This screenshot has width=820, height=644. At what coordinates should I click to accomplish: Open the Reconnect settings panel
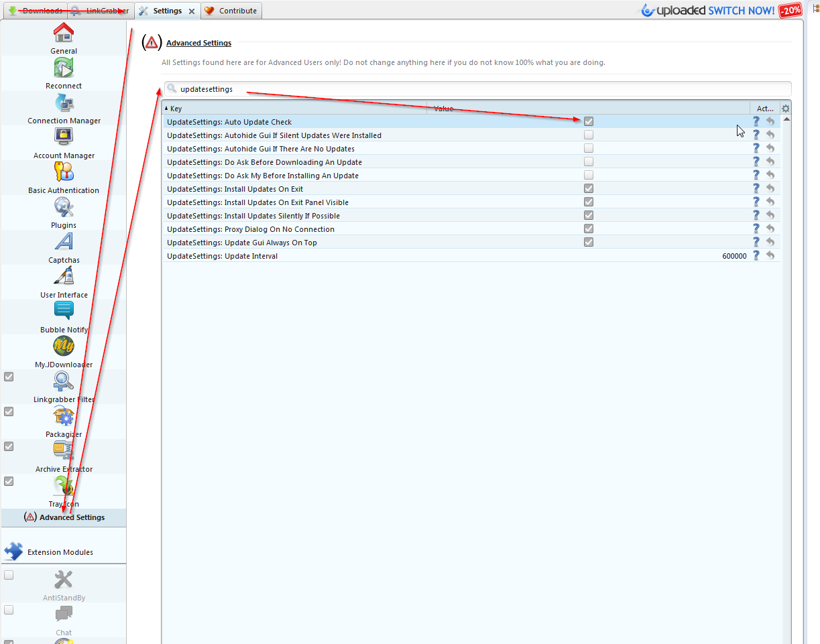64,72
